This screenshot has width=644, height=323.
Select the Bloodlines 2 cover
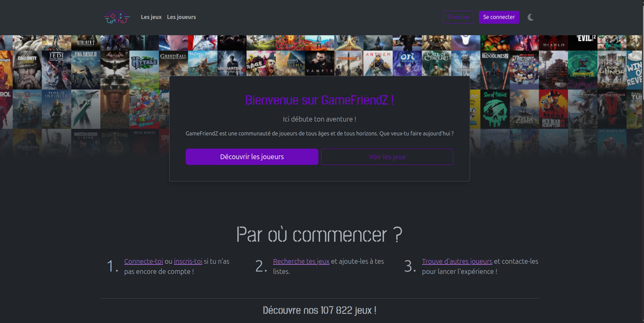[495, 70]
